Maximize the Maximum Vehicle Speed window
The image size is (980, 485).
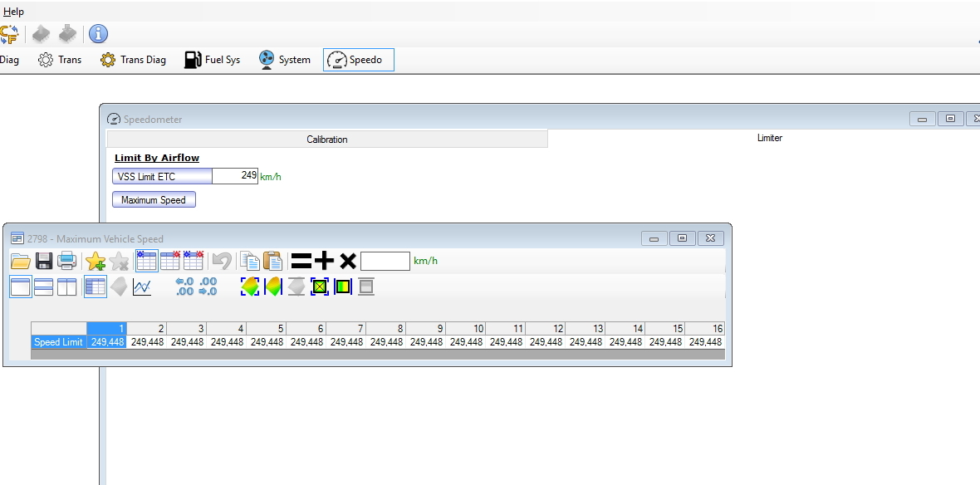coord(683,238)
